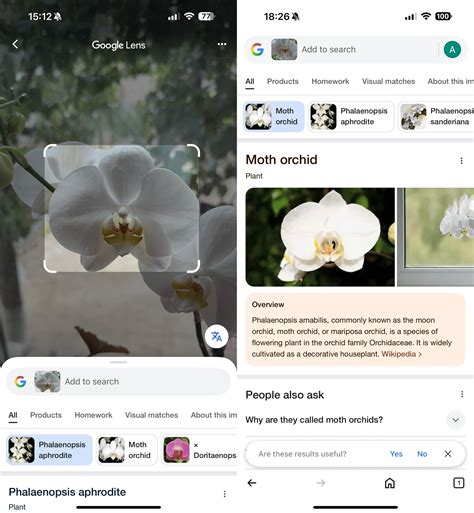Tap the Google logo in the right search bar
Viewport: 474px width, 513px height.
tap(257, 49)
